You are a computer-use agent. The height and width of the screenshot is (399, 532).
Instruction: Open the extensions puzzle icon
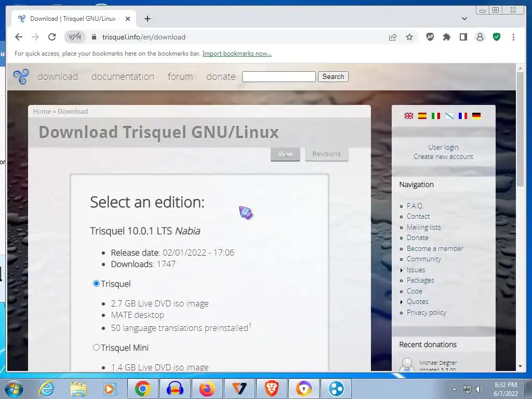coord(446,37)
